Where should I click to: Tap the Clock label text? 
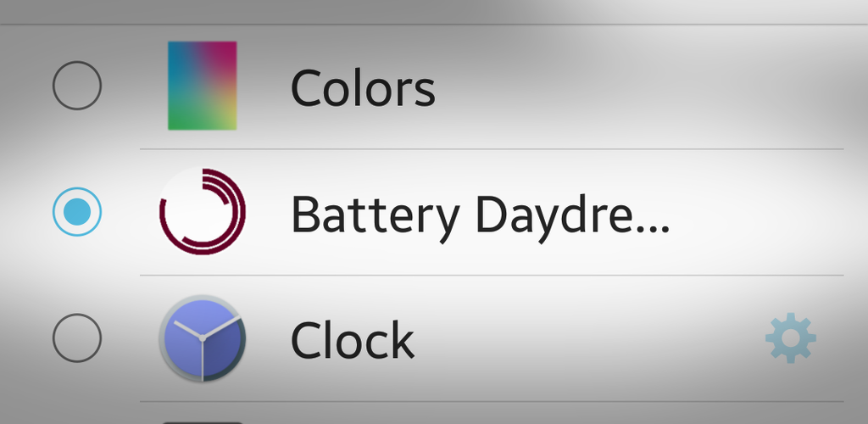pos(352,338)
